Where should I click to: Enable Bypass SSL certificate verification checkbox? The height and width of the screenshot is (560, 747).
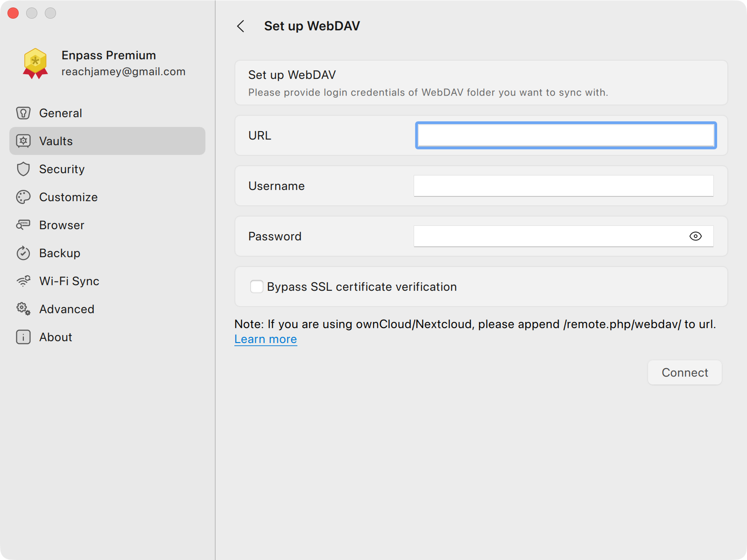(257, 287)
